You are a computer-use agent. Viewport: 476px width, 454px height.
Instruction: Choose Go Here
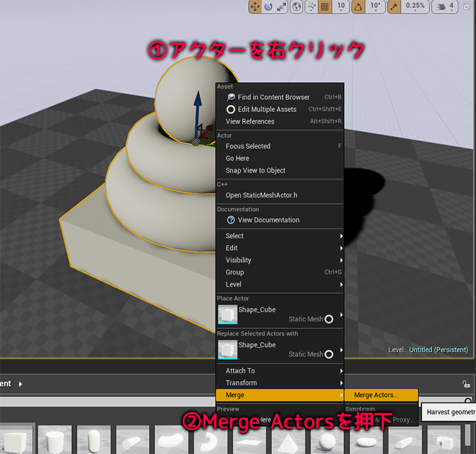point(279,158)
